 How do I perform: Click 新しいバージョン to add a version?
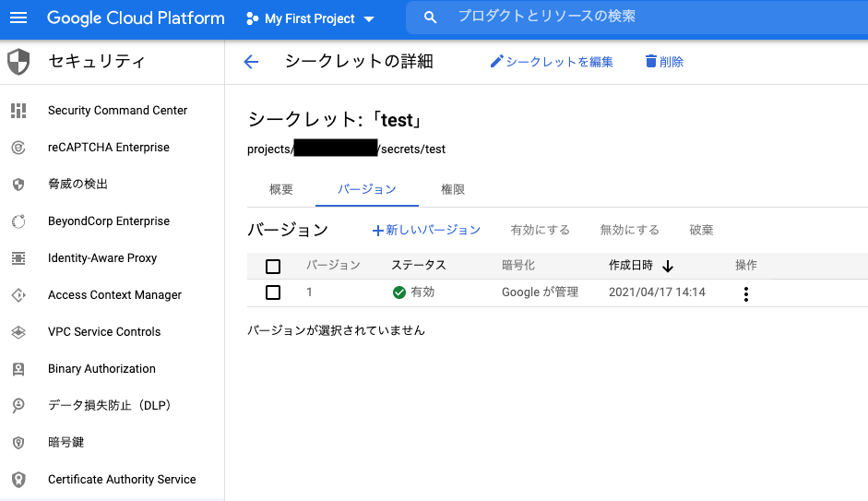point(426,230)
